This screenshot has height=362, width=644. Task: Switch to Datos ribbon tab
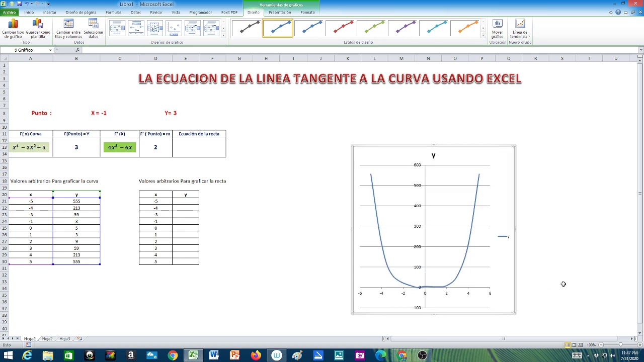[136, 12]
